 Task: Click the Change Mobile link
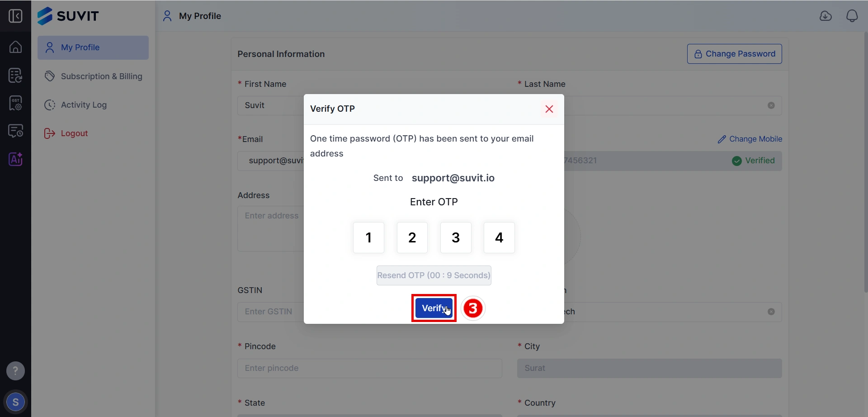(750, 139)
